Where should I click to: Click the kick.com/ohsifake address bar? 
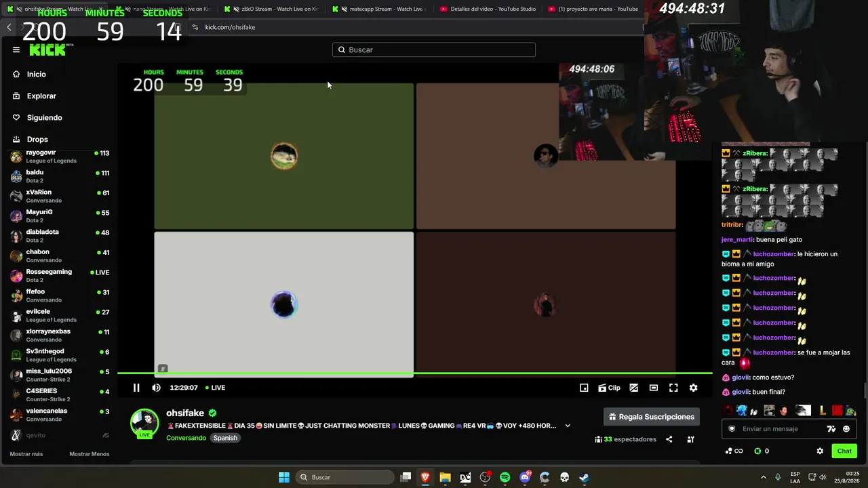(414, 27)
